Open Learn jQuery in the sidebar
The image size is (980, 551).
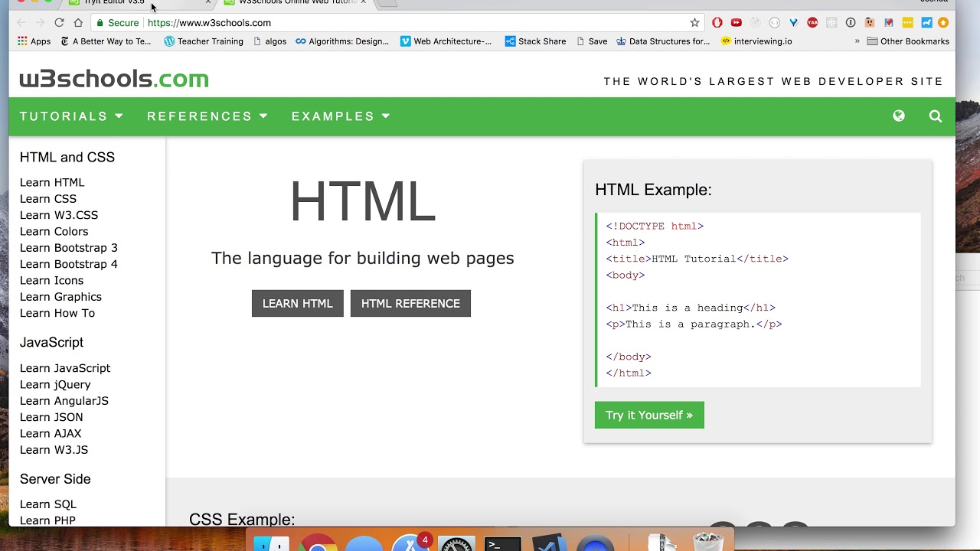point(55,384)
